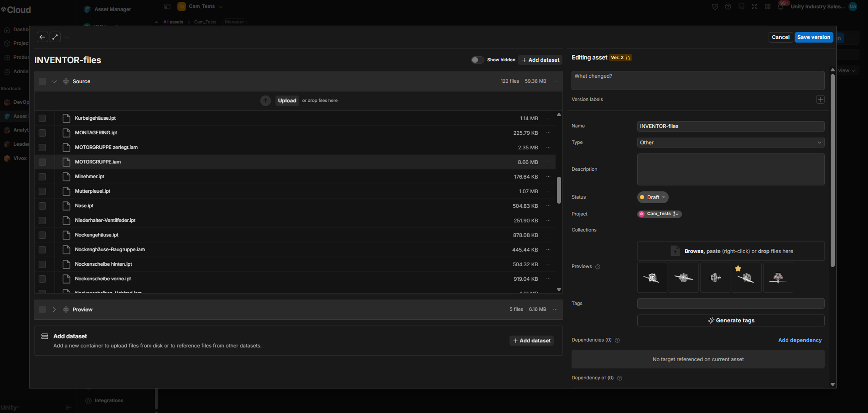Click the Generate tags button
The height and width of the screenshot is (413, 868).
[x=731, y=321]
